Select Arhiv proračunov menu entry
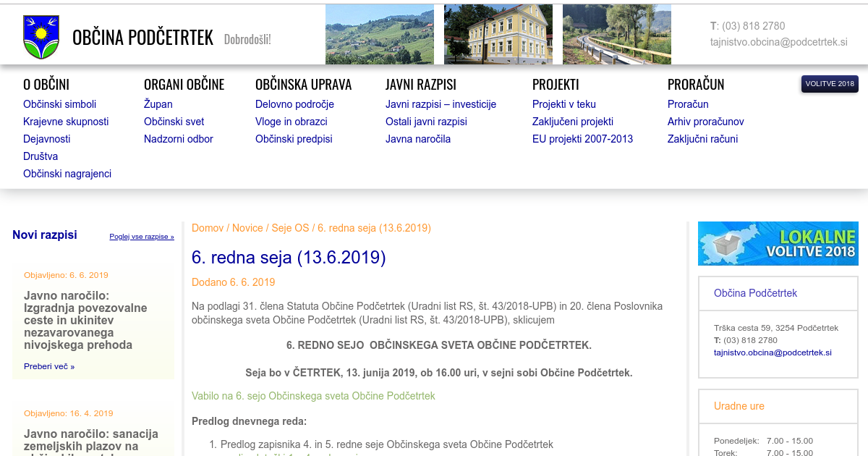Viewport: 868px width, 456px height. pos(705,122)
